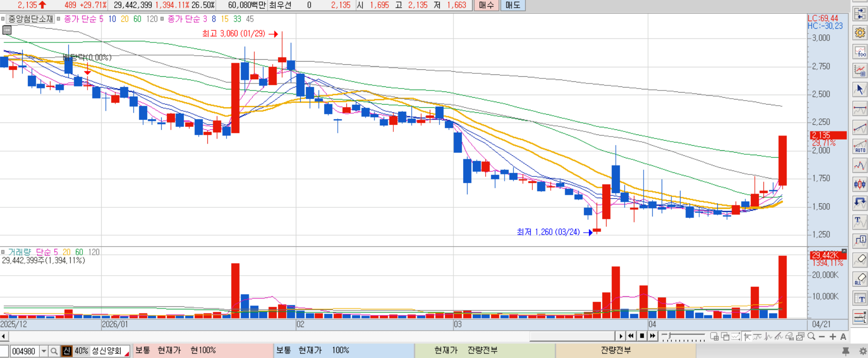This screenshot has width=868, height=358.
Task: Close the volume pane with its small x
Action: [x=844, y=251]
